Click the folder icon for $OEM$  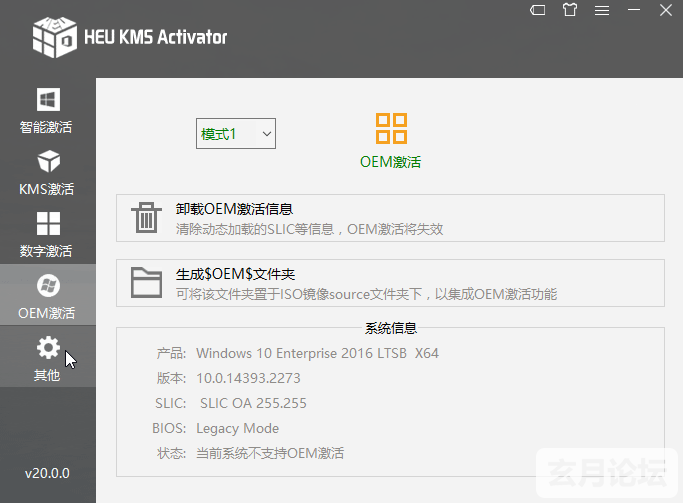[x=146, y=283]
